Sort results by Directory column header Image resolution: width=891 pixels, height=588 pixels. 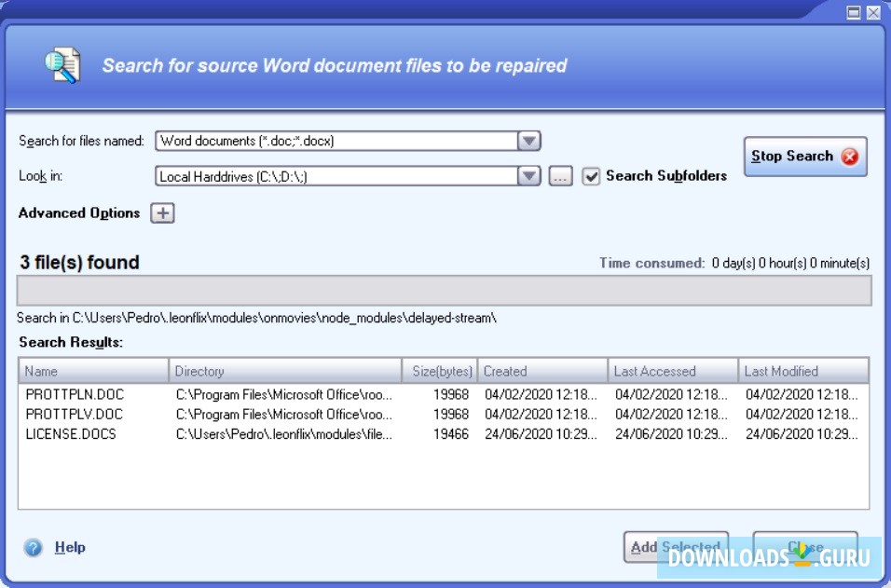pyautogui.click(x=285, y=371)
